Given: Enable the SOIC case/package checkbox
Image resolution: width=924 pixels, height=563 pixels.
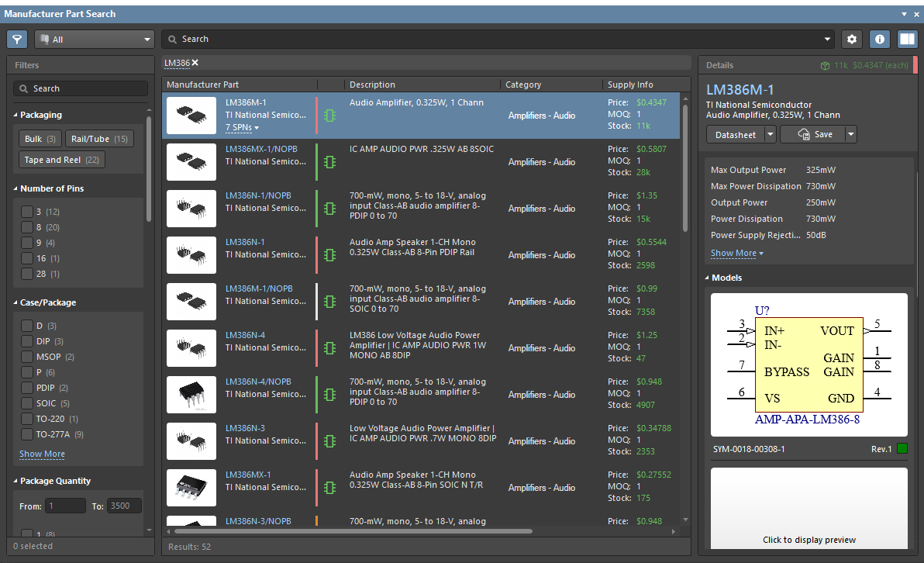Looking at the screenshot, I should tap(26, 403).
